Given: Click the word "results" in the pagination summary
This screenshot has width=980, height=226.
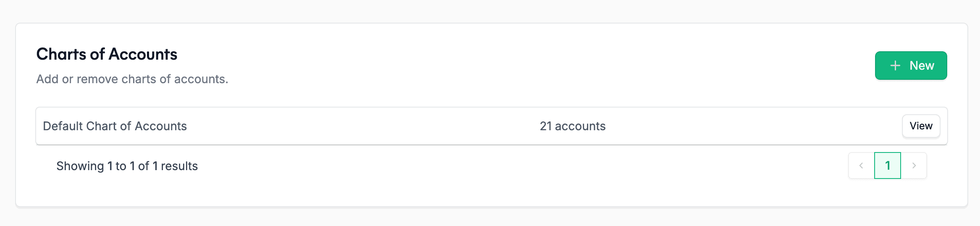Looking at the screenshot, I should [179, 166].
